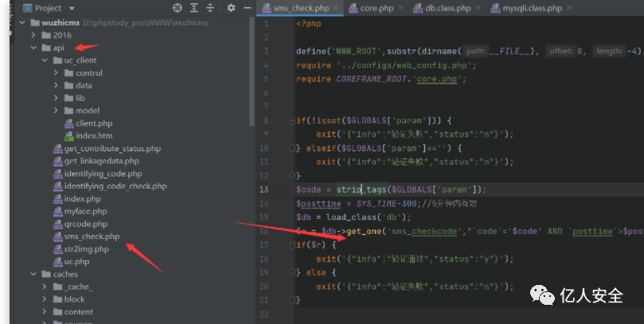This screenshot has height=324, width=644.
Task: Collapse the wuzhicms root folder
Action: tap(22, 22)
